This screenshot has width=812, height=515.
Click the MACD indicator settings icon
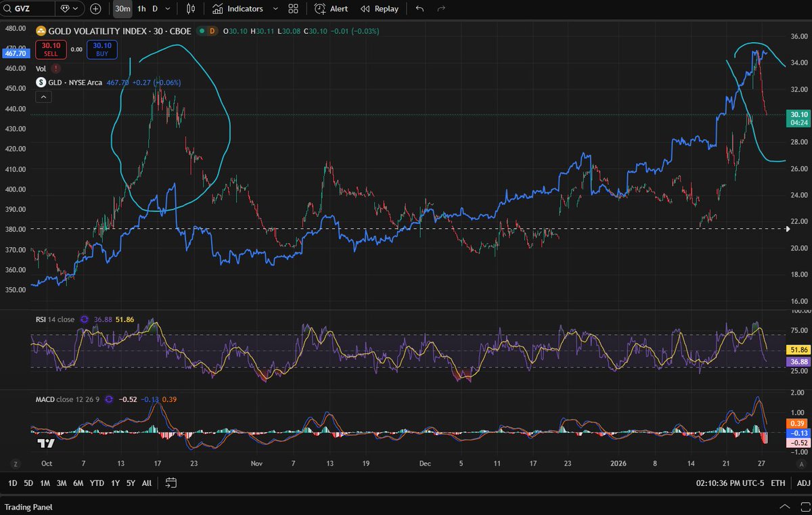pyautogui.click(x=109, y=399)
